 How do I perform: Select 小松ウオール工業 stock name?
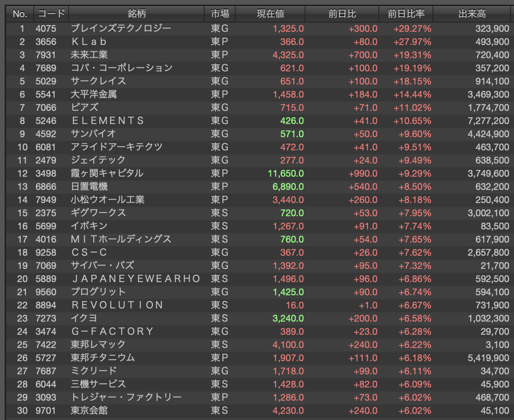pos(108,200)
